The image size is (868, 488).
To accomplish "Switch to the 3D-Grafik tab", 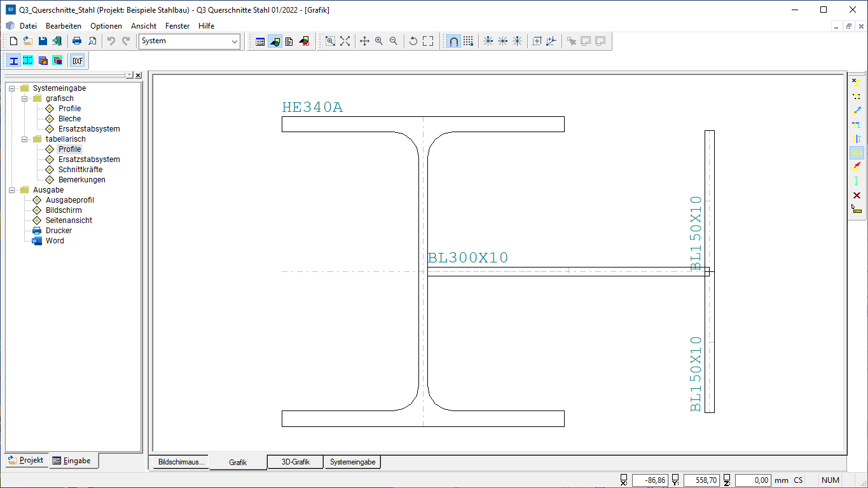I will (x=295, y=462).
